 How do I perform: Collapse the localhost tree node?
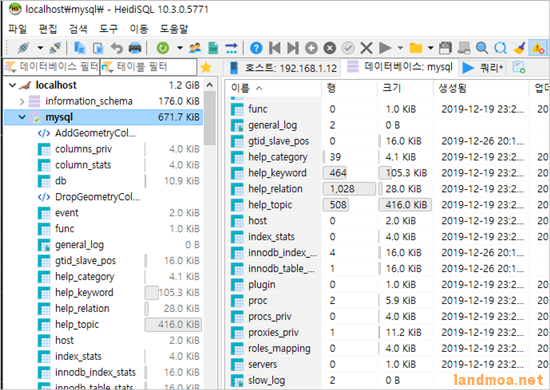point(13,85)
